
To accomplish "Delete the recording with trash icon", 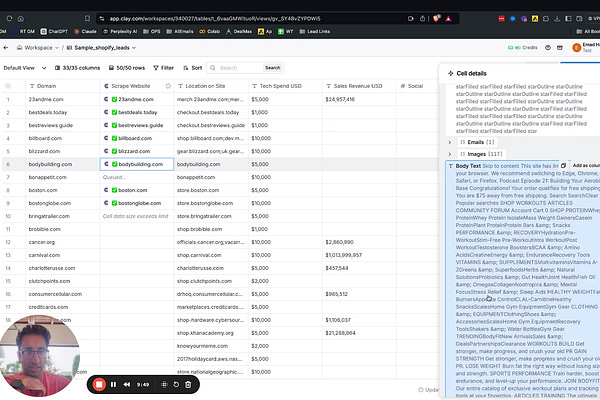I will tap(188, 384).
